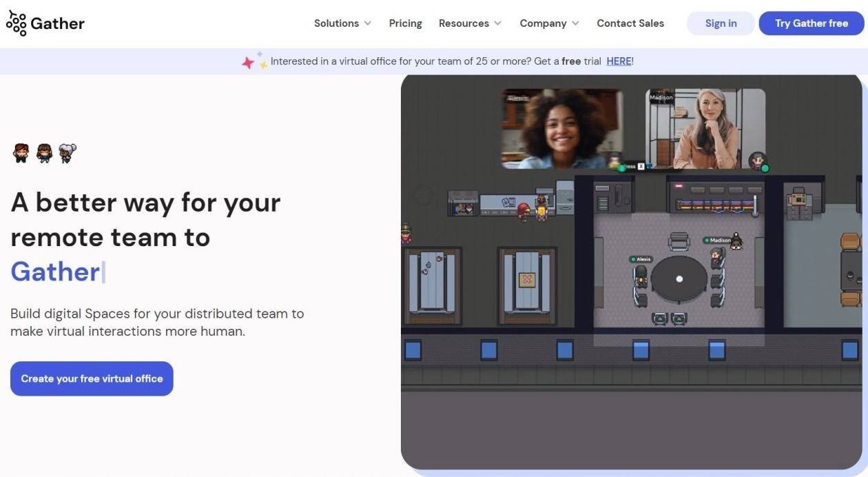Go to the Pricing page

pyautogui.click(x=405, y=23)
